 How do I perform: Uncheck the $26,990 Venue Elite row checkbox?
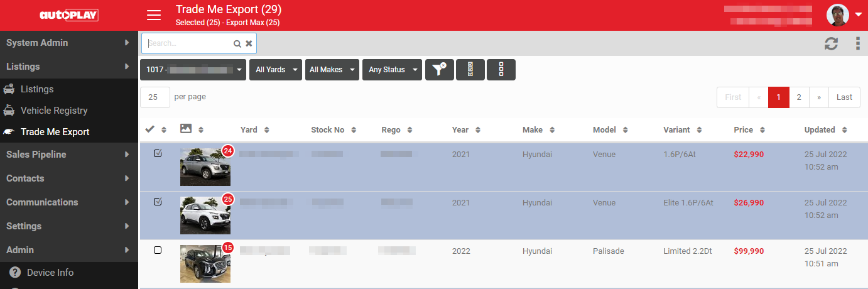[x=158, y=202]
